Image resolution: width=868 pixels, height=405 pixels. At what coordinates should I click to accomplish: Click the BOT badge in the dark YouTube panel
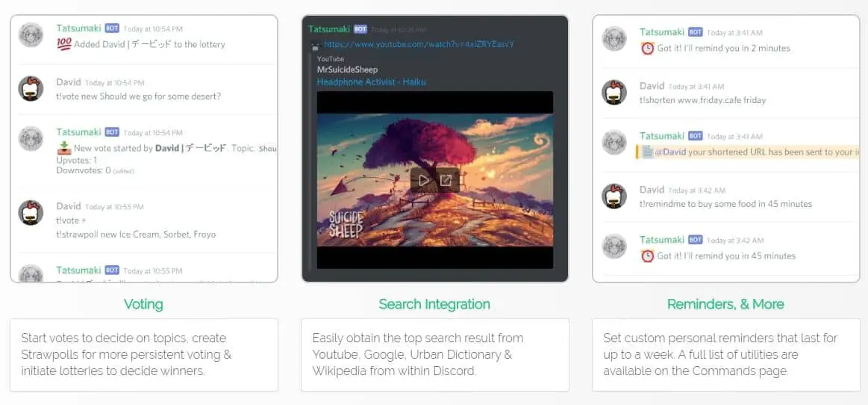point(360,29)
